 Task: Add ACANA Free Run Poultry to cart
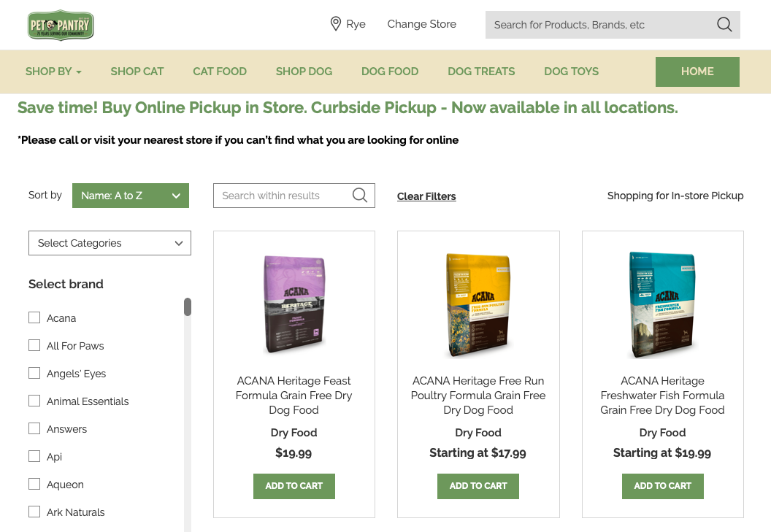(478, 486)
